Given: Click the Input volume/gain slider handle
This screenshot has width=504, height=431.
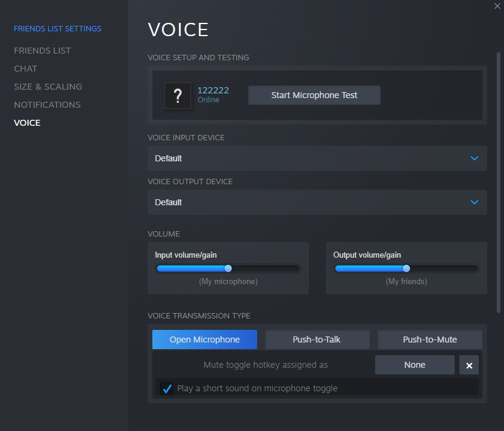Looking at the screenshot, I should [228, 268].
